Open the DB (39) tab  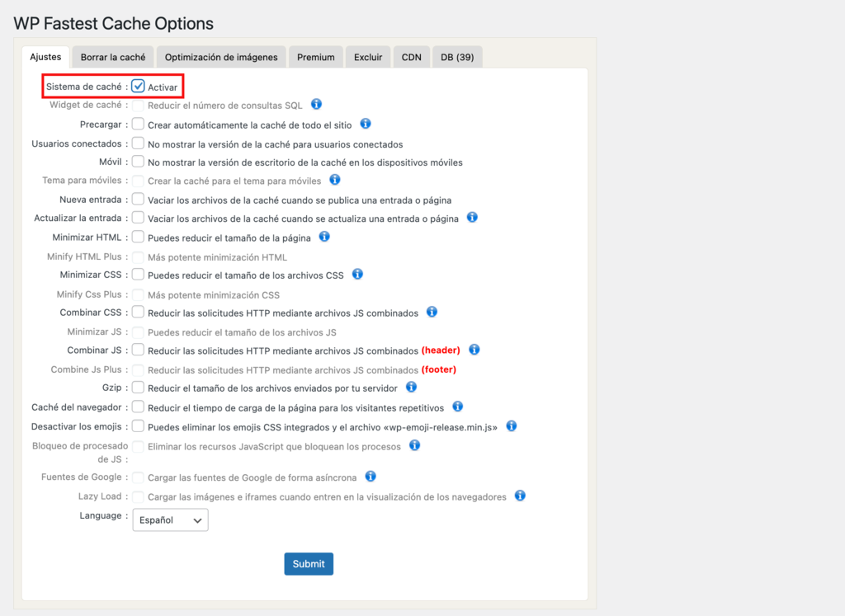457,57
